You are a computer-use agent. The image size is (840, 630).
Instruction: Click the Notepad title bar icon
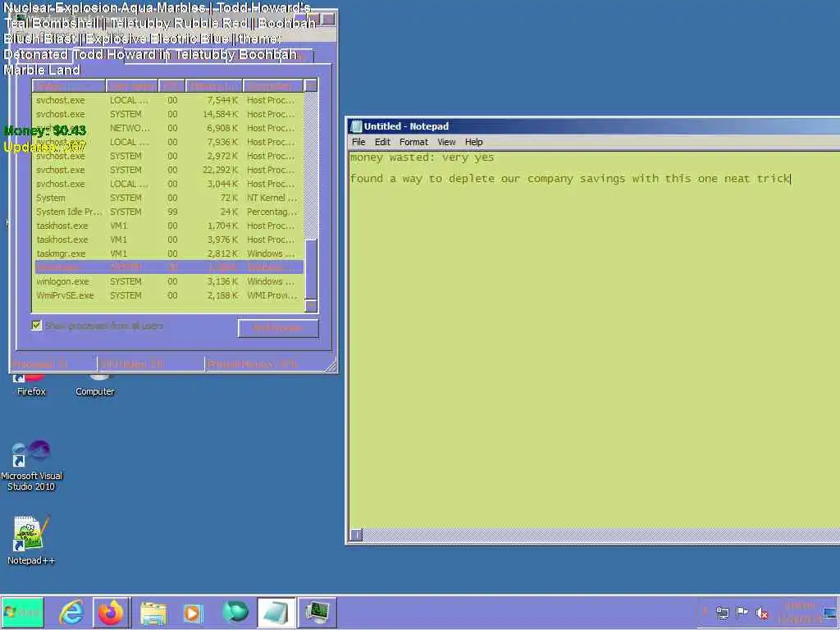pos(356,126)
